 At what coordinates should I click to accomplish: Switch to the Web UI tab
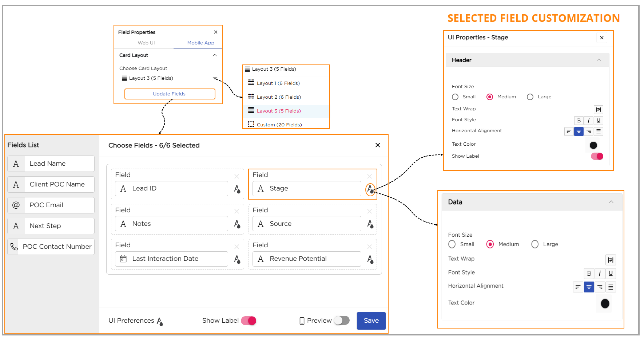click(146, 43)
